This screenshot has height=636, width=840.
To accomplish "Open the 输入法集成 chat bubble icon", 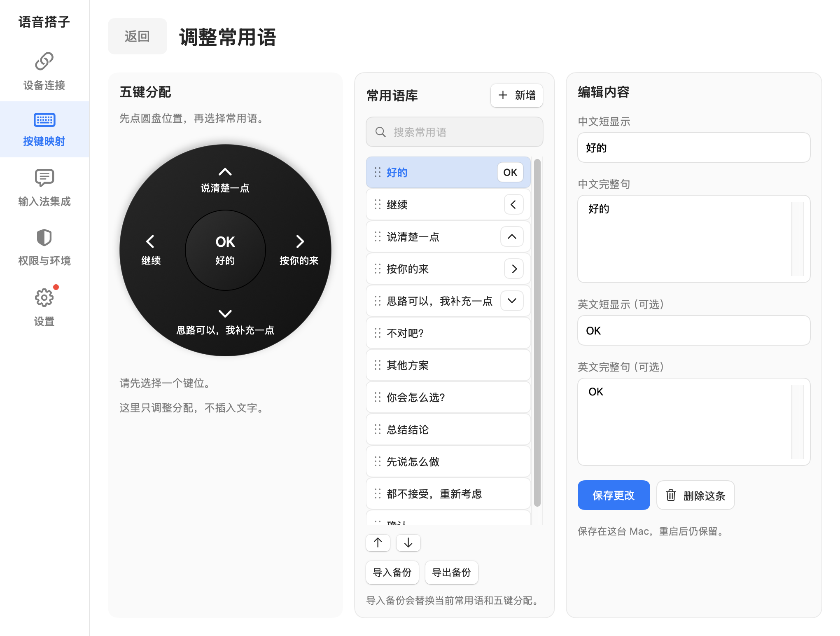I will [x=44, y=178].
